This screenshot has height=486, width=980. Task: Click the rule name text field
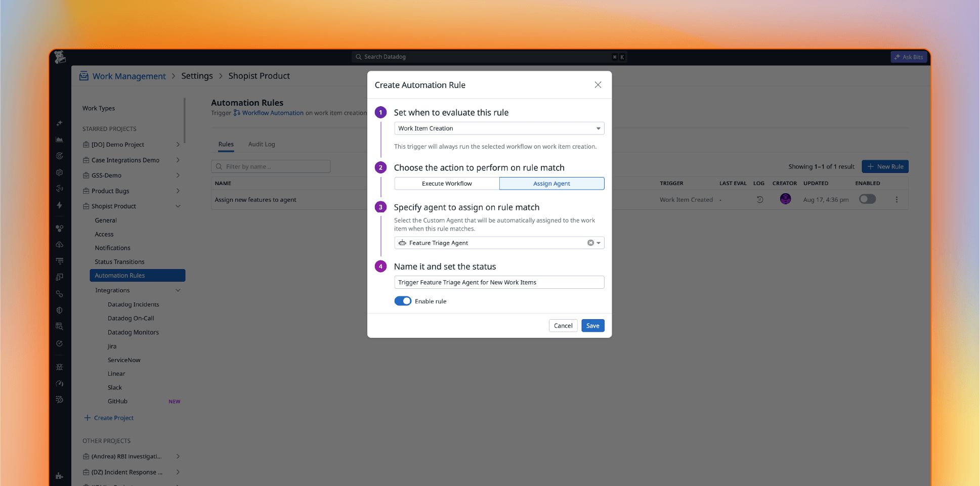coord(499,282)
